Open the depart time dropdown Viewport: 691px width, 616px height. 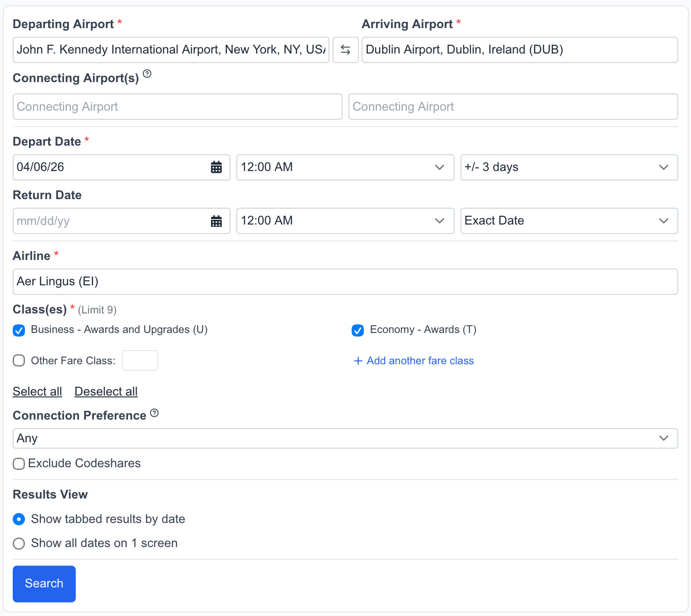(x=345, y=167)
